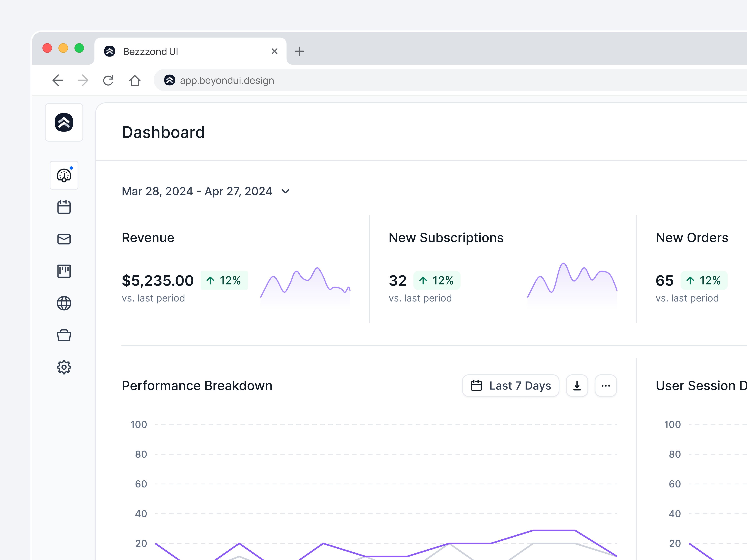The height and width of the screenshot is (560, 747).
Task: Open the dashboard gauge icon in sidebar
Action: tap(64, 175)
